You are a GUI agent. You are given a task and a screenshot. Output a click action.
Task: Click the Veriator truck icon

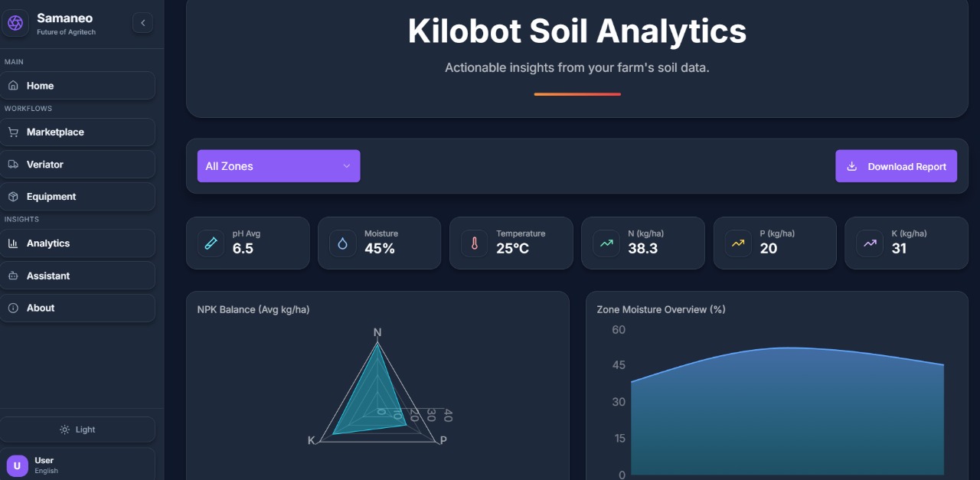pyautogui.click(x=13, y=165)
